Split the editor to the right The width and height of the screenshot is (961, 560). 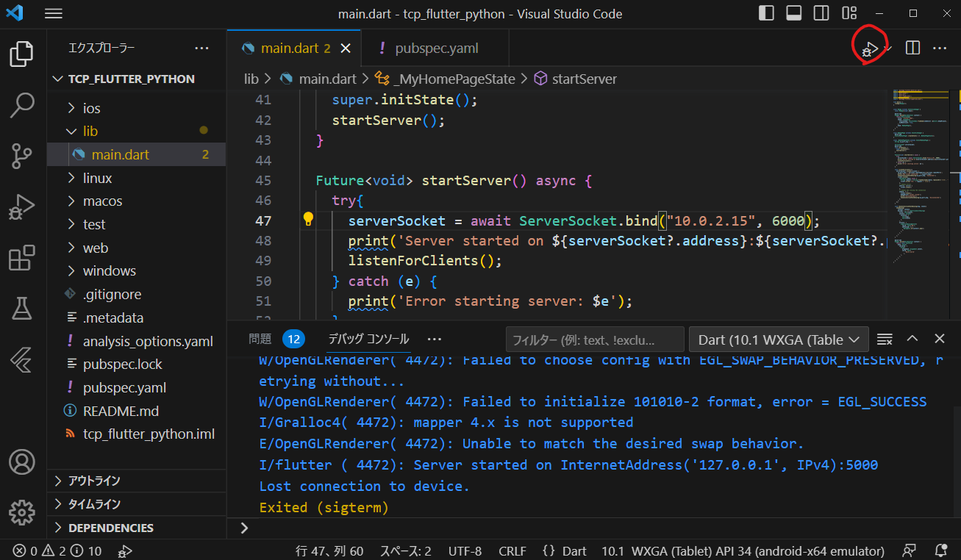pos(912,49)
